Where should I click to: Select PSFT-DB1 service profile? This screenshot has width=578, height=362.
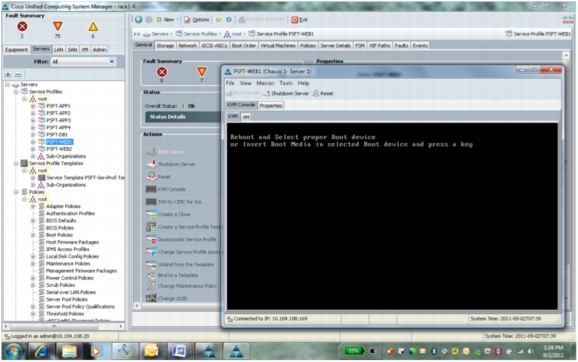57,135
